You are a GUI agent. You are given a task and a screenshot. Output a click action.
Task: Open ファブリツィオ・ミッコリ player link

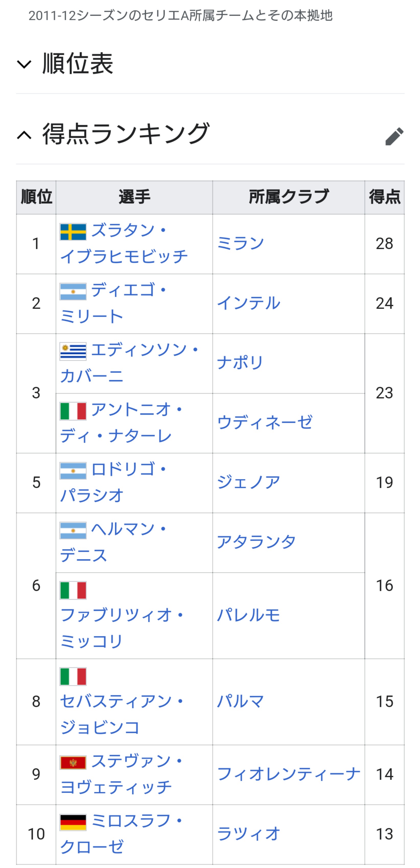click(122, 628)
